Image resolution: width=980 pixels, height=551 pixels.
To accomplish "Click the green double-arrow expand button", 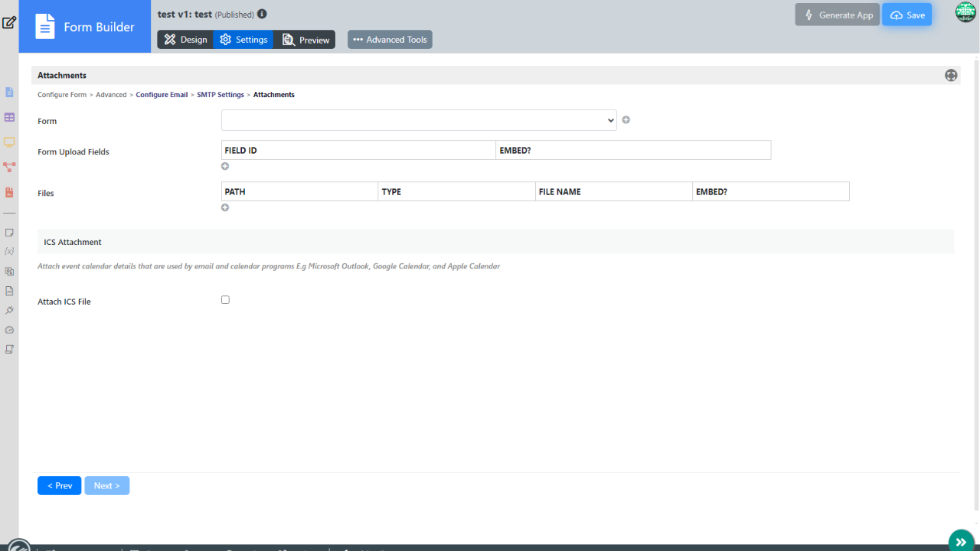I will pyautogui.click(x=961, y=541).
